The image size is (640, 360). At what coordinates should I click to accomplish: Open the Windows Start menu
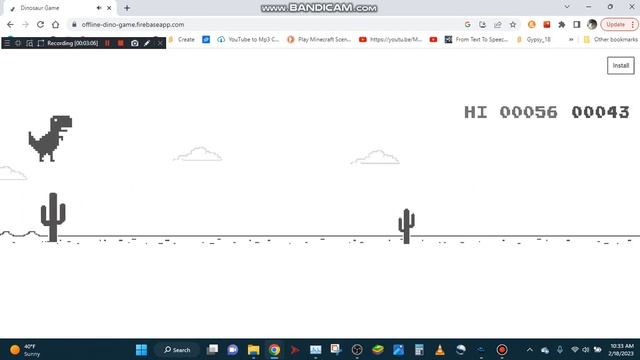141,350
